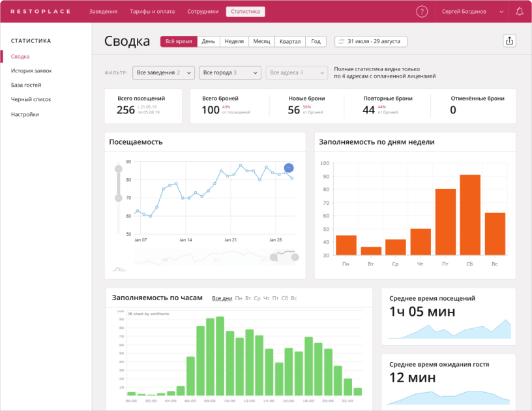Click the vertical slider top handle
The width and height of the screenshot is (532, 411).
click(x=118, y=169)
